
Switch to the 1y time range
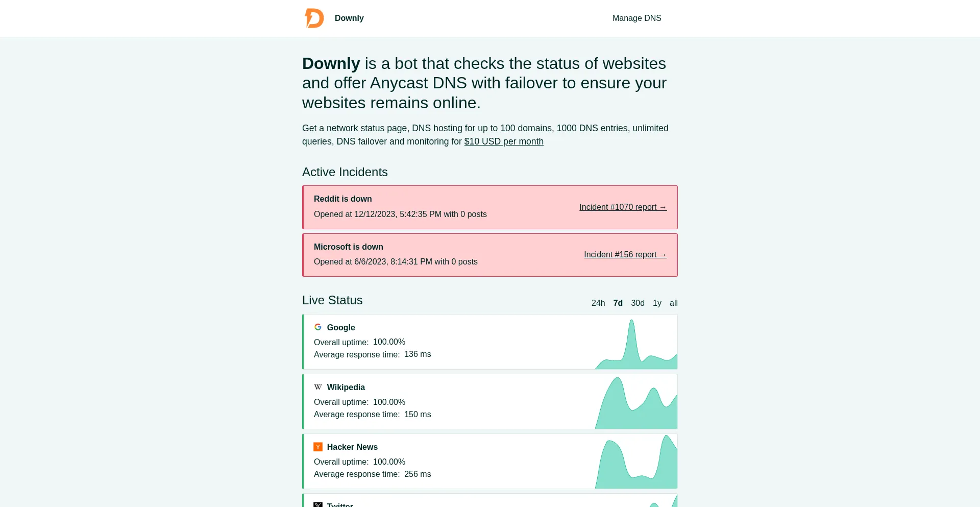click(x=657, y=303)
